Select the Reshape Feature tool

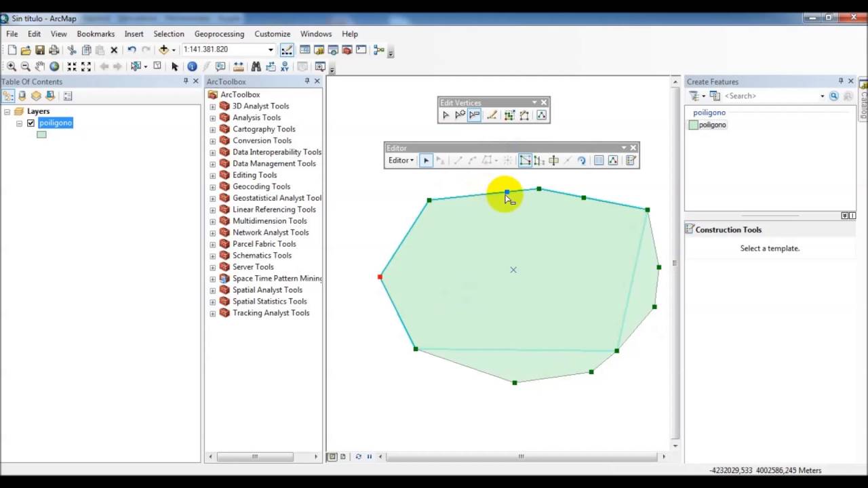point(539,161)
